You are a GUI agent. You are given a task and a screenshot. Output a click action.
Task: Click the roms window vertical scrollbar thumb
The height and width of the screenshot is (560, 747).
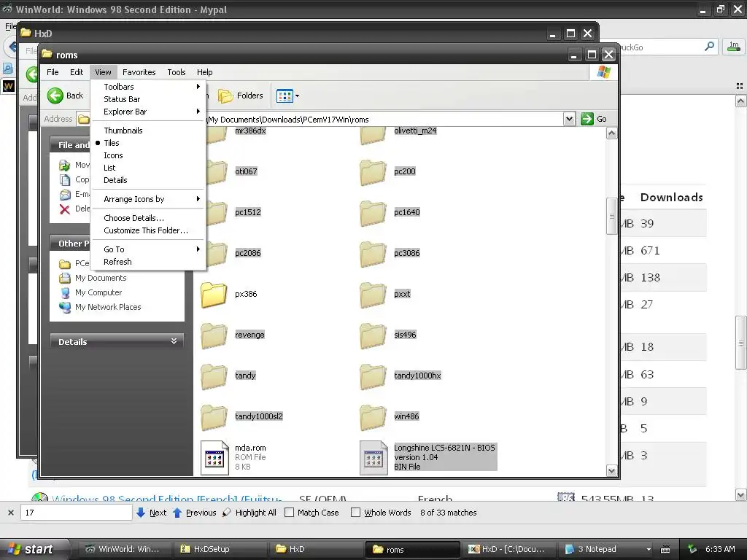pos(611,216)
